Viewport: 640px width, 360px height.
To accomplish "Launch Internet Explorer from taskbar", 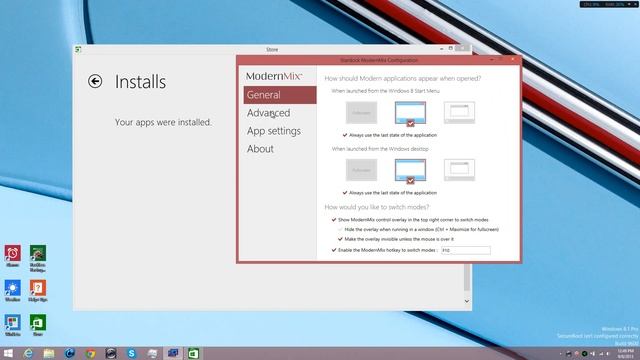I will (x=28, y=353).
